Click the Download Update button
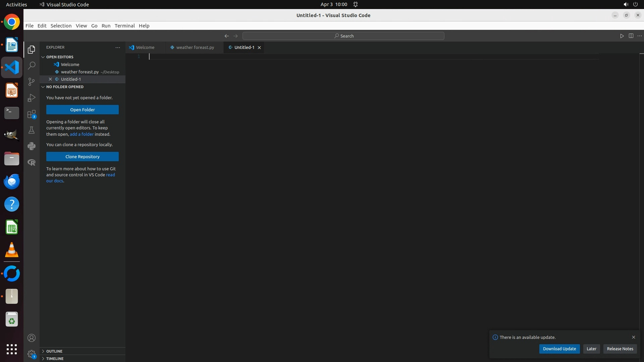 [559, 349]
